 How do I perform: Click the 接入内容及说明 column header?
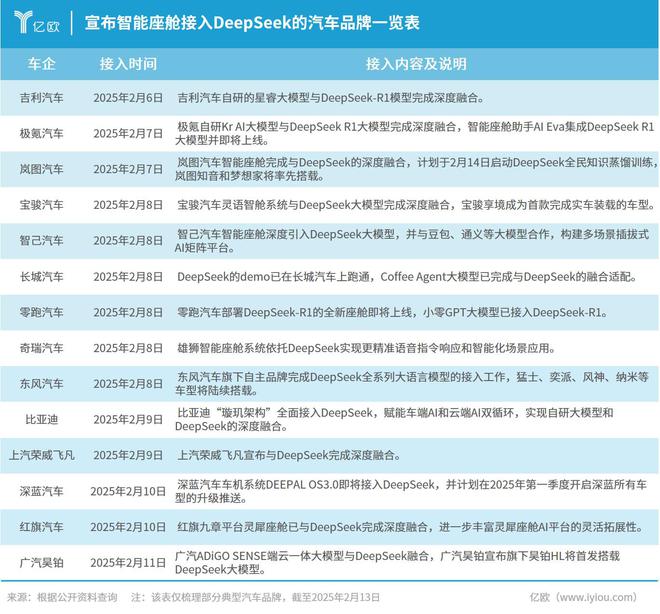coord(416,64)
